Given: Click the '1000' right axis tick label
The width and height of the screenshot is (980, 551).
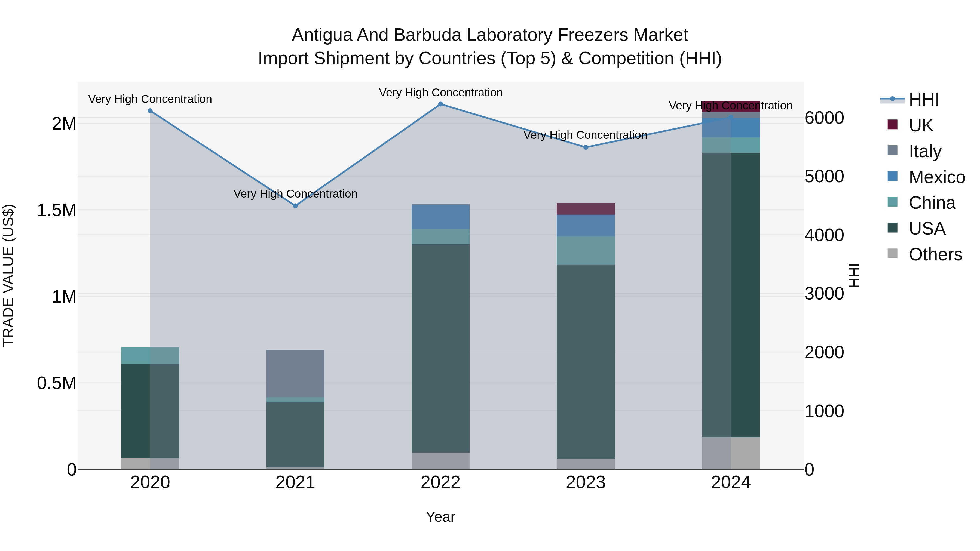Looking at the screenshot, I should [x=824, y=411].
